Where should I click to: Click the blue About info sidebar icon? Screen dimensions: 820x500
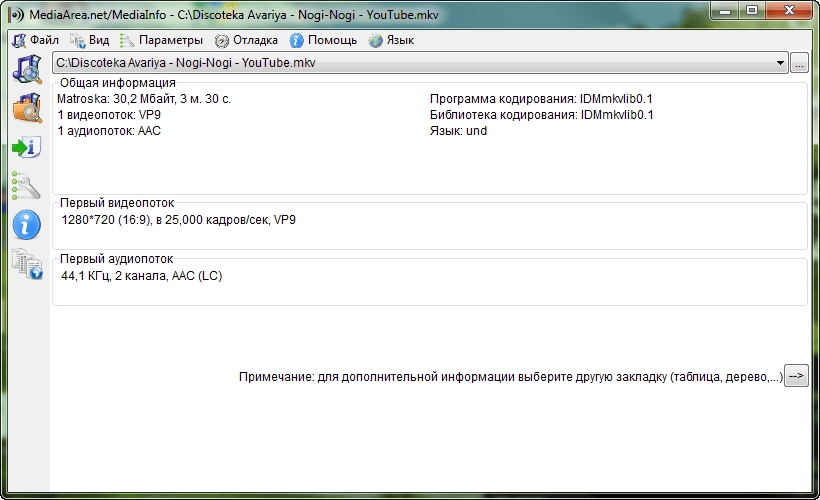(26, 225)
